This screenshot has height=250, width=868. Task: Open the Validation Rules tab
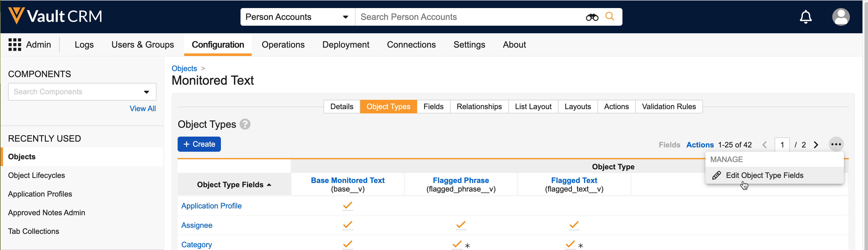[668, 107]
